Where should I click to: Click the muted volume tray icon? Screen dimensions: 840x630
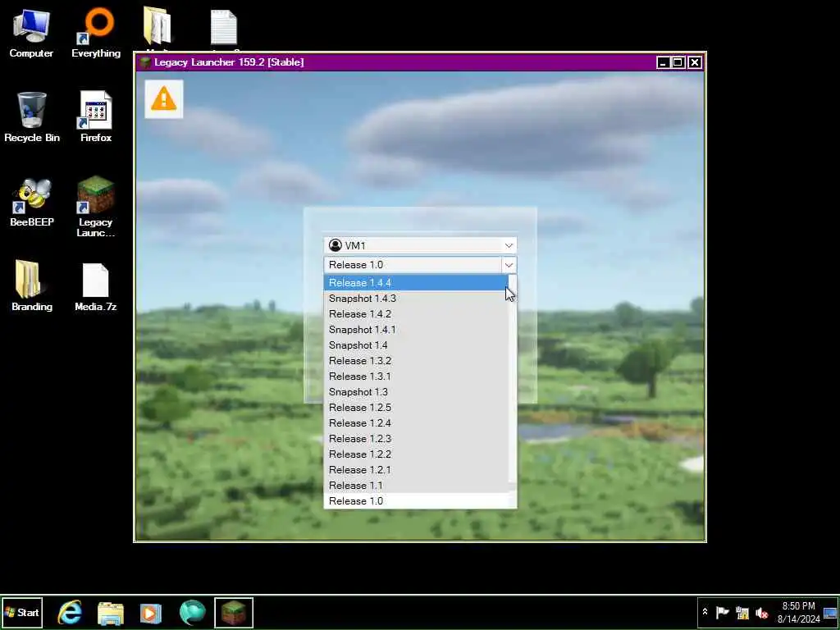pos(761,612)
